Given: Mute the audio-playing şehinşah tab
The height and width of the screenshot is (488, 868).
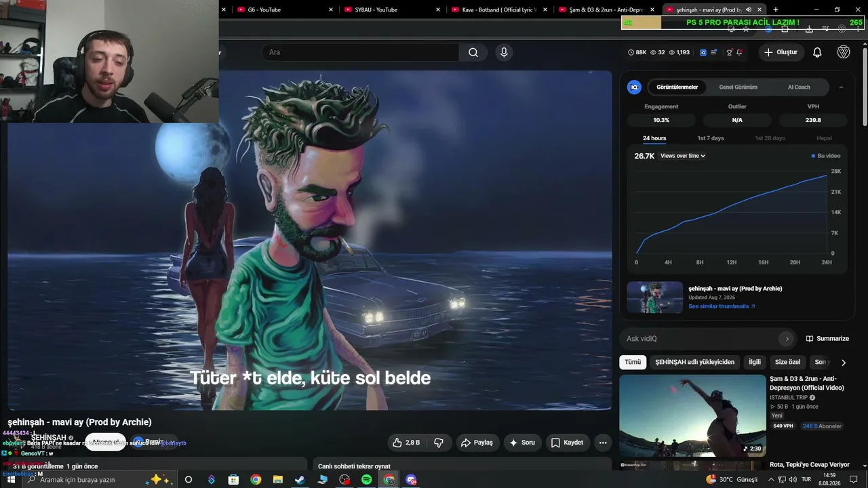Looking at the screenshot, I should tap(749, 9).
